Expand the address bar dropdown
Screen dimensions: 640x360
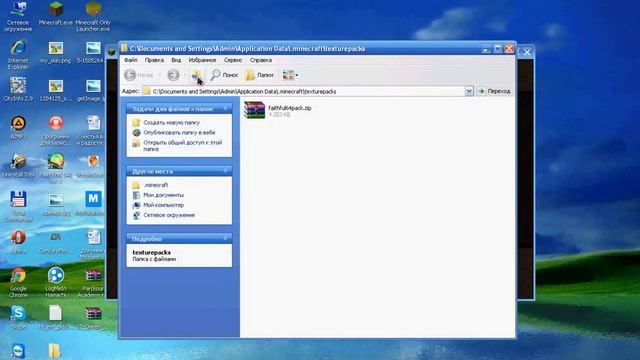pos(469,91)
